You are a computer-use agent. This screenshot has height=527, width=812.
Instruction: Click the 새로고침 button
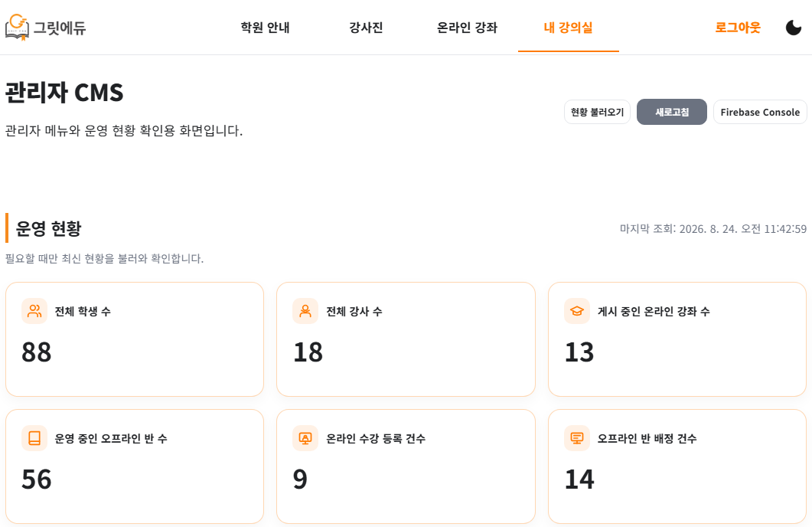point(672,112)
